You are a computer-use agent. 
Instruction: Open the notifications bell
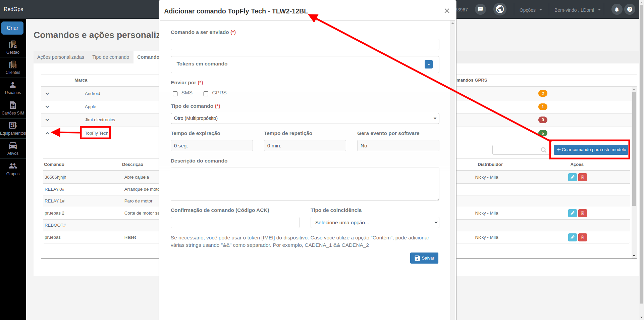click(617, 9)
